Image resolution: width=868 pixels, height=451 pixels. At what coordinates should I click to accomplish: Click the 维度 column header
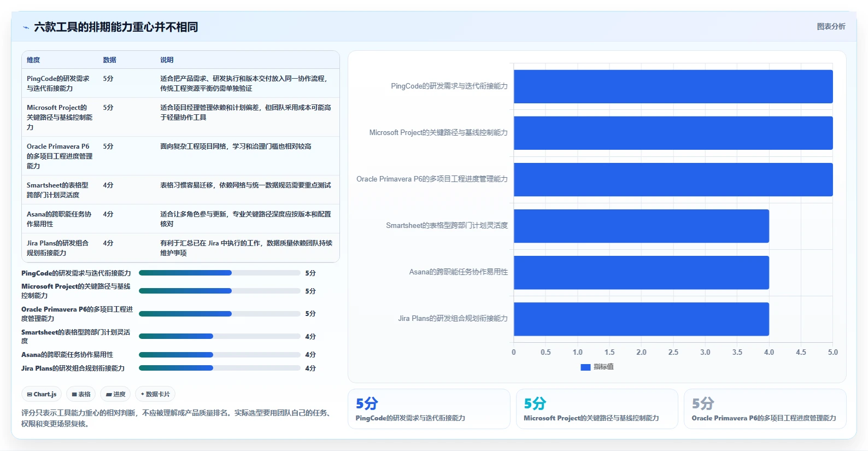coord(33,60)
